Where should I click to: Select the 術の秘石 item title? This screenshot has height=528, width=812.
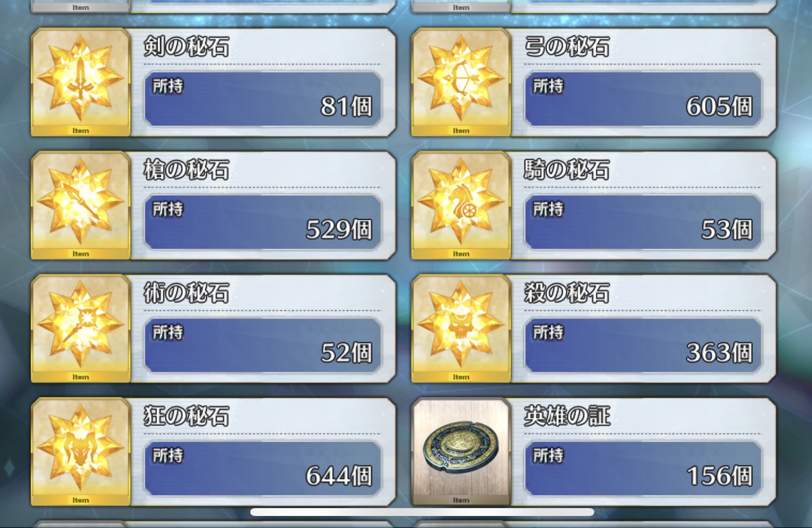[x=186, y=293]
